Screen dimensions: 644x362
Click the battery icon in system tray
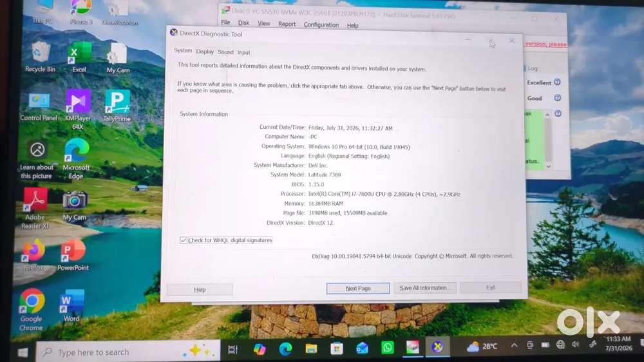click(x=545, y=345)
